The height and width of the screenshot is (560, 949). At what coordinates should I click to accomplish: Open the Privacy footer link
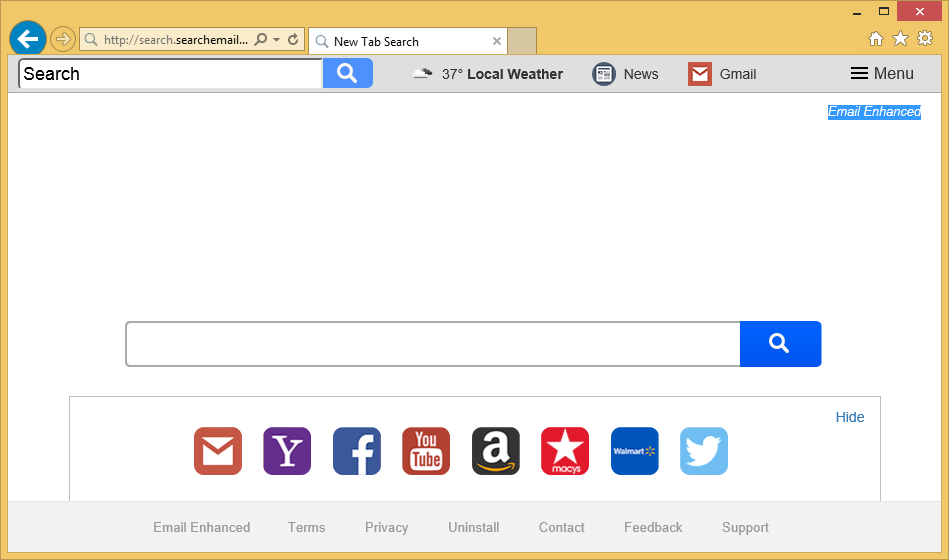click(x=386, y=527)
